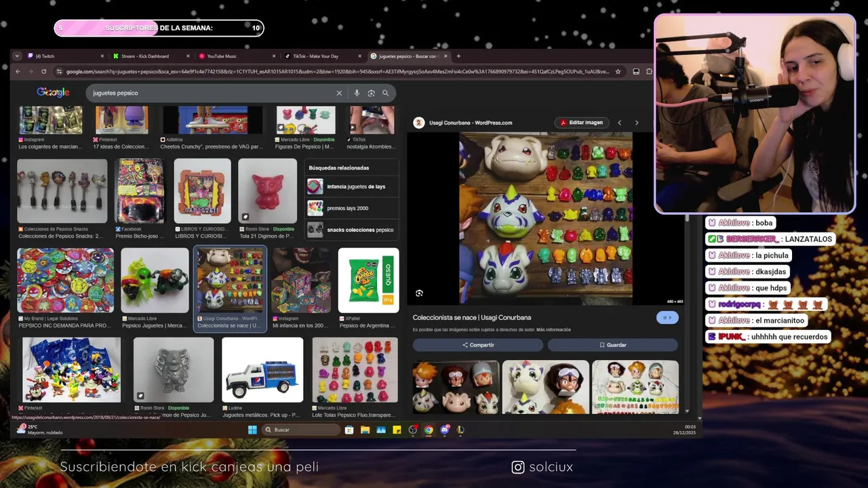Open File Explorer from taskbar
Image resolution: width=868 pixels, height=488 pixels.
click(365, 430)
